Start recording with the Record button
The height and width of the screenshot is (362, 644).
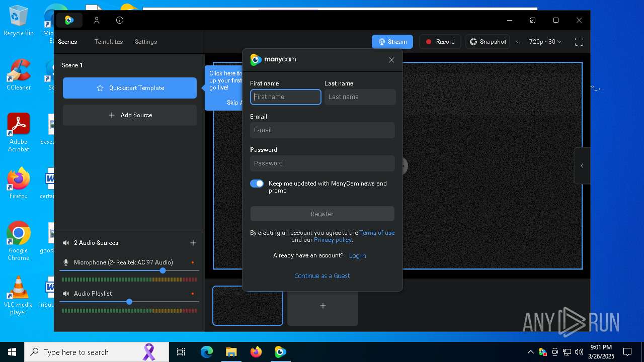(440, 42)
